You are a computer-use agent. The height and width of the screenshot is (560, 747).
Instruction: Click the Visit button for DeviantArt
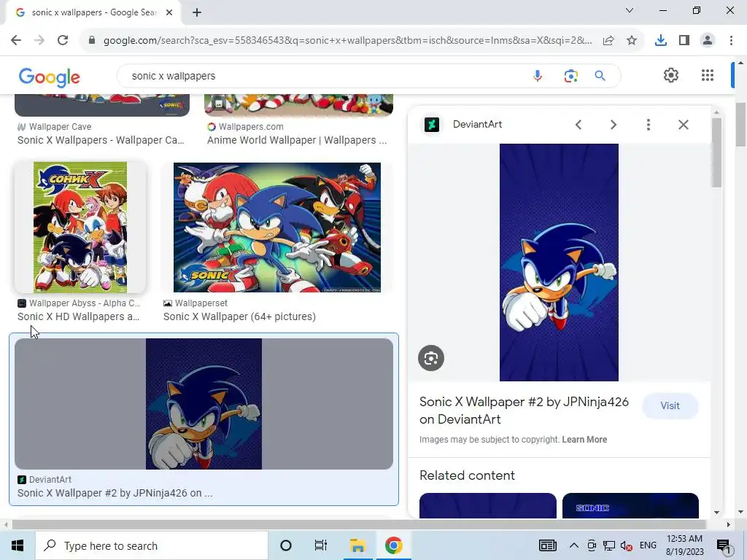[x=670, y=405]
